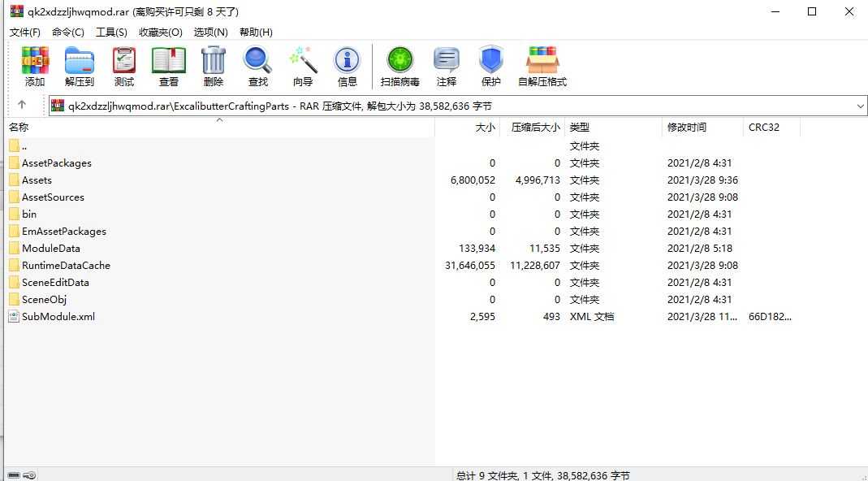
Task: Click the address path field
Action: [451, 106]
